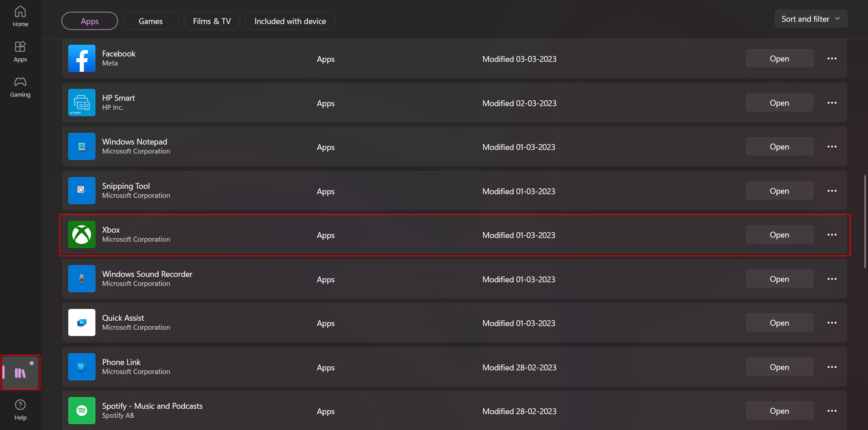Click the 'HP Inc.' publisher text
Viewport: 868px width, 430px height.
click(x=113, y=107)
